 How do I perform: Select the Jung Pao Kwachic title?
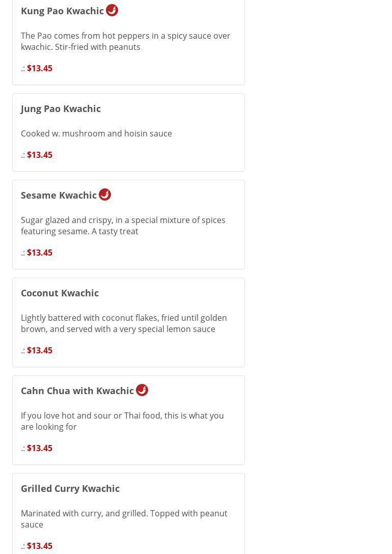pyautogui.click(x=61, y=108)
